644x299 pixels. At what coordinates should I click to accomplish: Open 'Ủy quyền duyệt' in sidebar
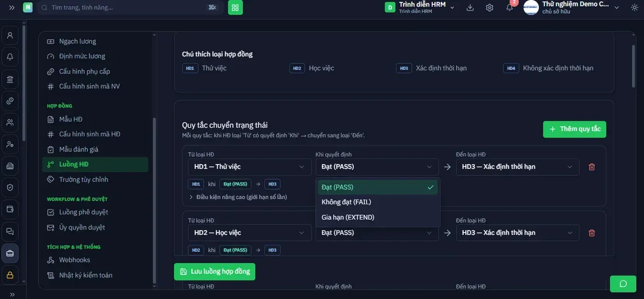tap(95, 228)
